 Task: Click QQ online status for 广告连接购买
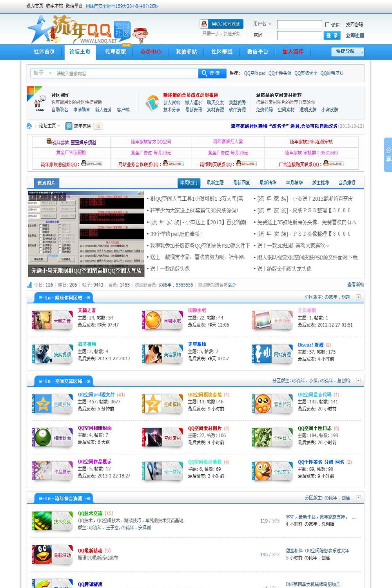334,163
